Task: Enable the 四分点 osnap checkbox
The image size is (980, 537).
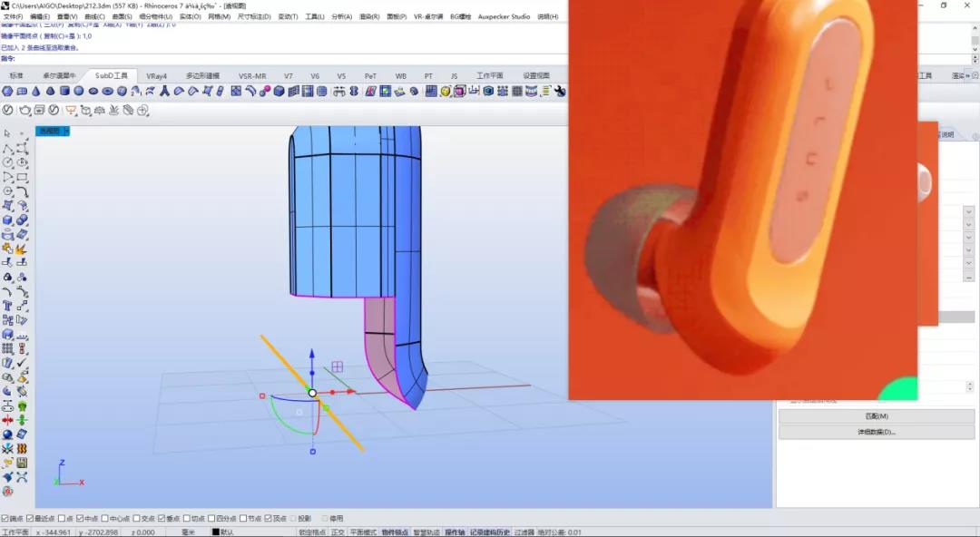Action: 211,518
